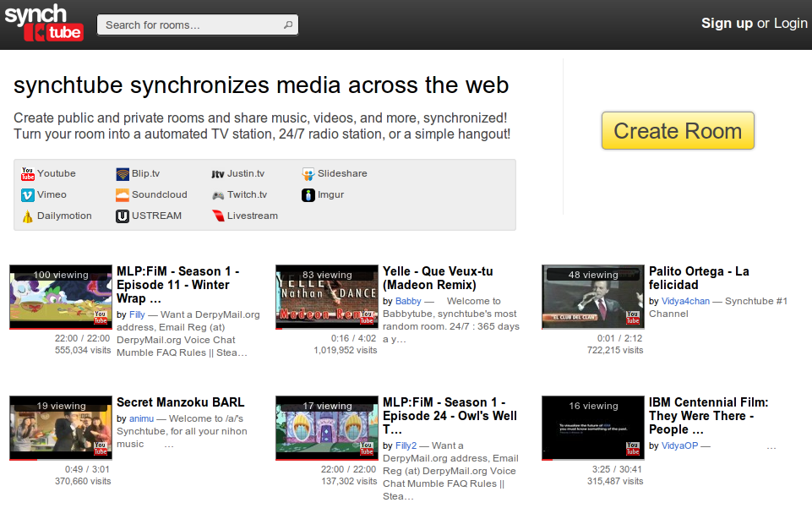The height and width of the screenshot is (508, 812).
Task: Open the Login link
Action: tap(790, 24)
